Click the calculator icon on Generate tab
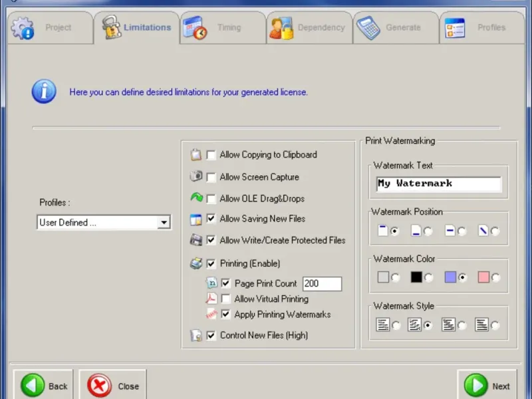Viewport: 532px width, 399px height. coord(368,28)
